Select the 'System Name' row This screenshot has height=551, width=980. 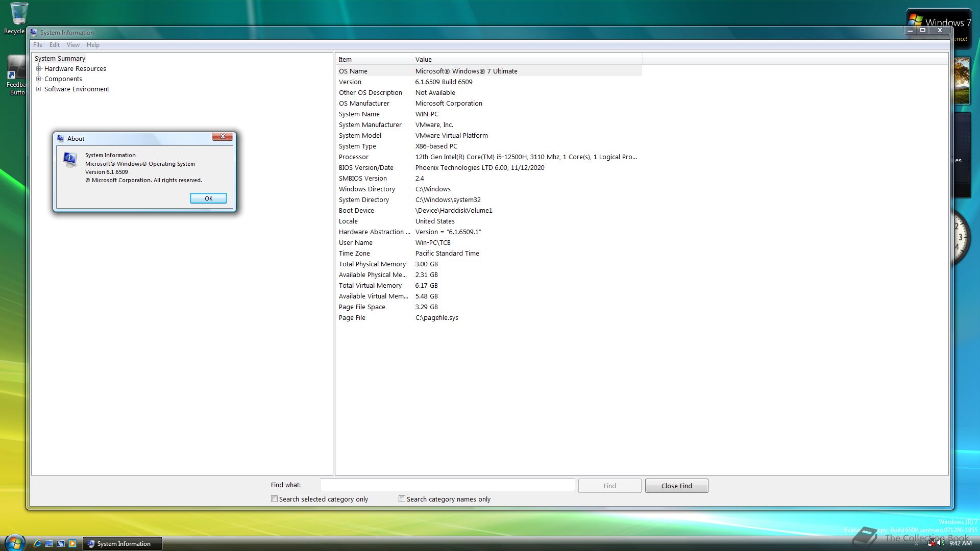click(x=489, y=114)
